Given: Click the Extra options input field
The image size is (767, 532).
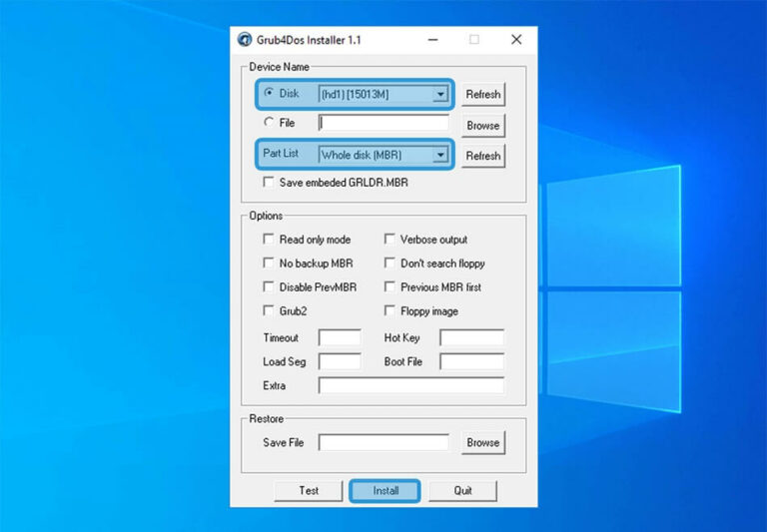Looking at the screenshot, I should [410, 385].
